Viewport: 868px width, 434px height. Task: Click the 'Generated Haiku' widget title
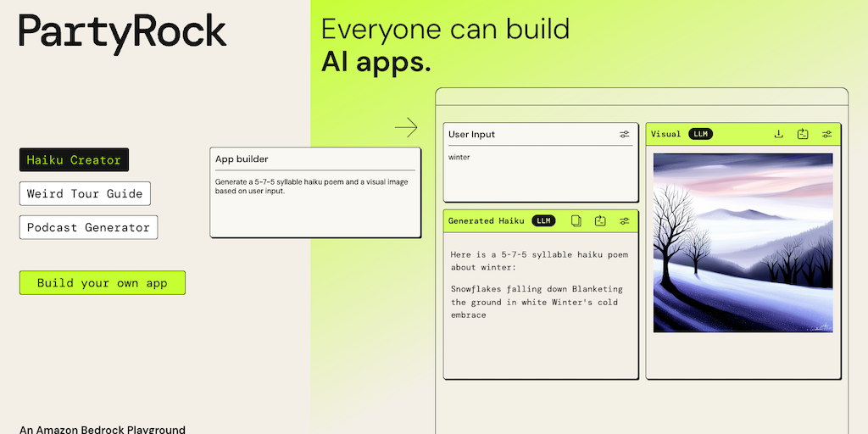coord(486,221)
